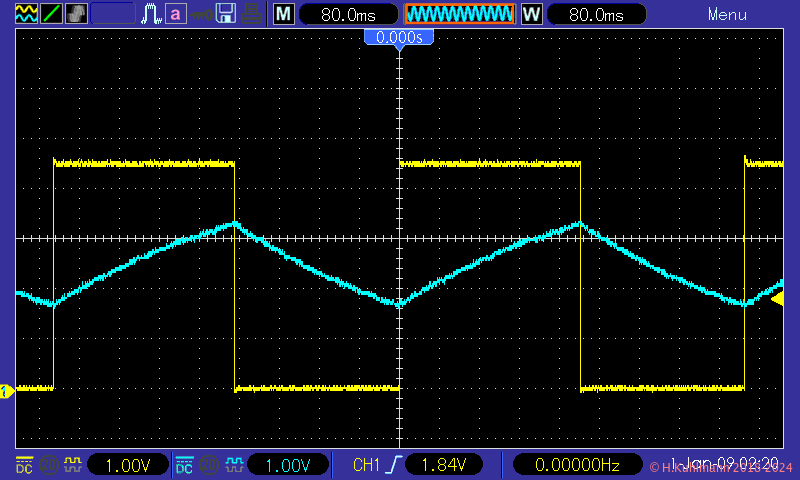
Task: Click the M main timebase button
Action: tap(284, 14)
